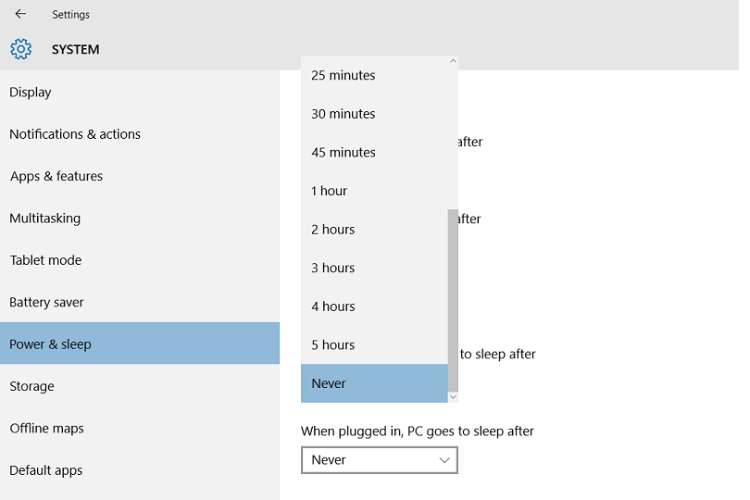Screen dimensions: 750x500
Task: Expand the 'When plugged in' sleep dropdown
Action: (x=379, y=460)
